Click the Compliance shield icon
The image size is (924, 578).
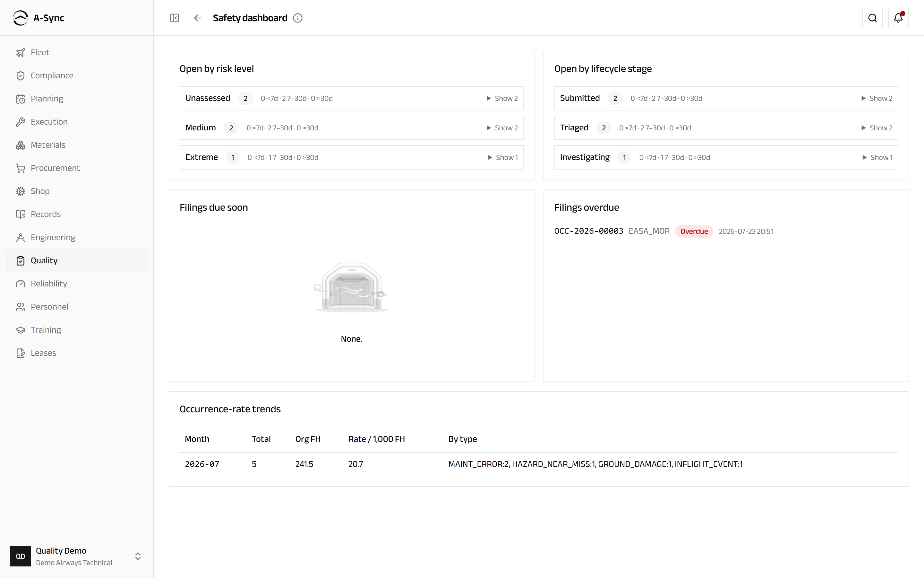point(21,76)
